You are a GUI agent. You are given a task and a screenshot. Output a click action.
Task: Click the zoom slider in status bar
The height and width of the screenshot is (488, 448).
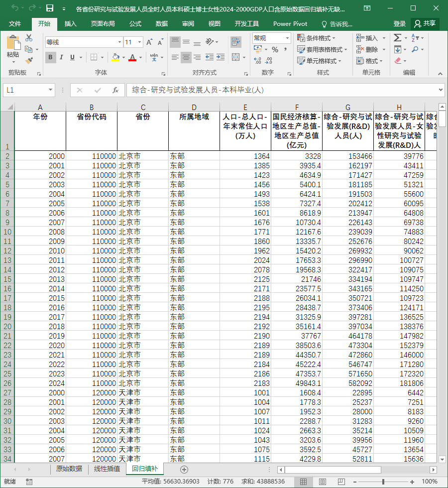[x=383, y=482]
